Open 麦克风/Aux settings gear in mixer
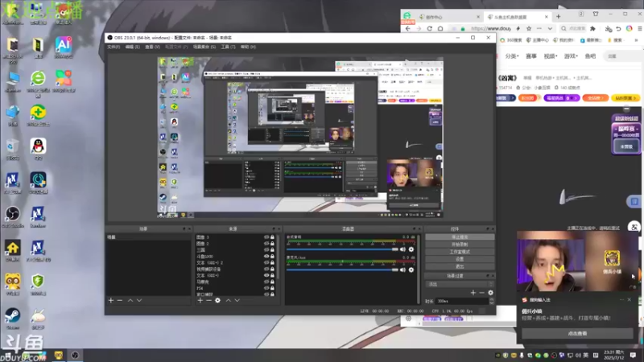 point(411,269)
